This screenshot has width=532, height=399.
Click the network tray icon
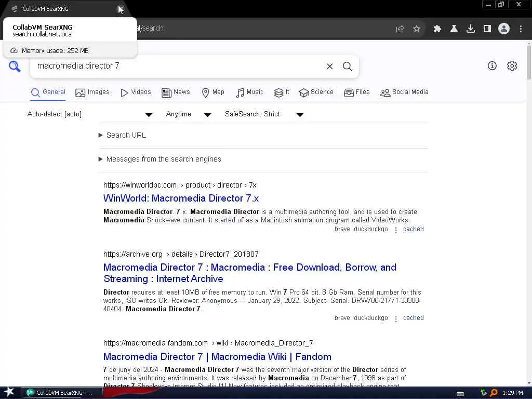484,393
